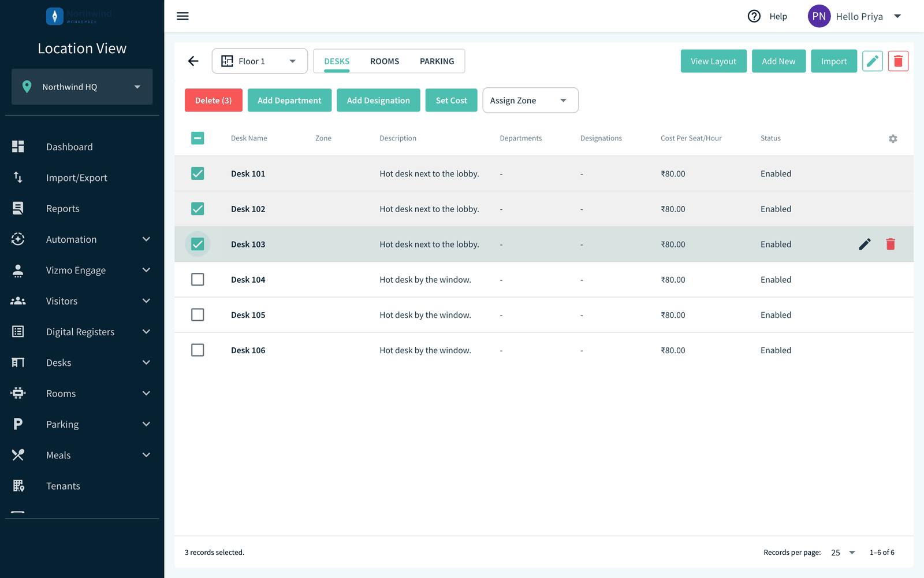Edit Desk 103 using the pencil icon
Screen dimensions: 924x578
(865, 244)
